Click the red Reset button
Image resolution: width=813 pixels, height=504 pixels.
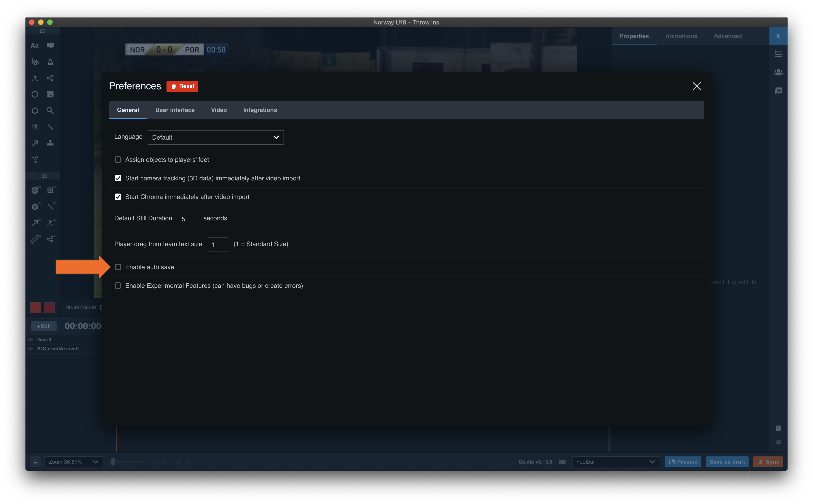click(x=182, y=86)
